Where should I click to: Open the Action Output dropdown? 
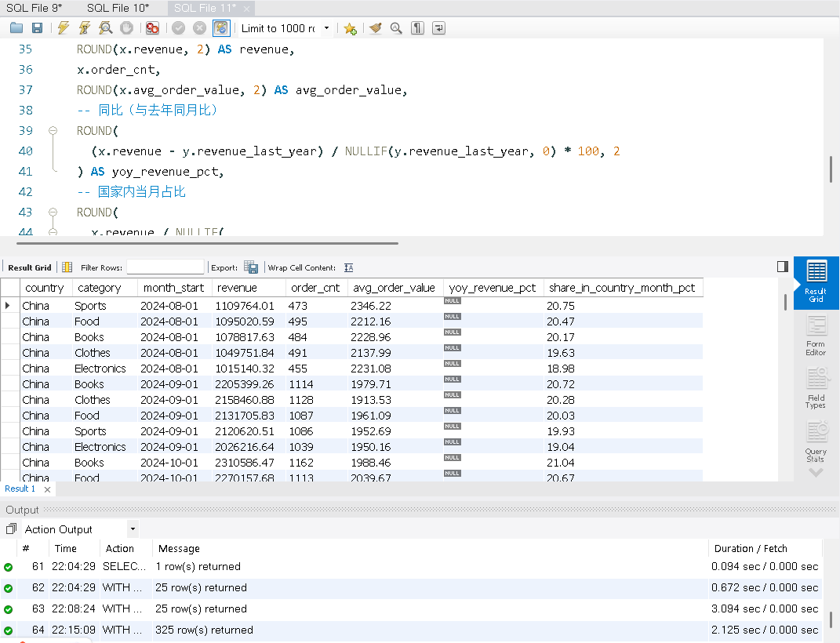(x=132, y=529)
